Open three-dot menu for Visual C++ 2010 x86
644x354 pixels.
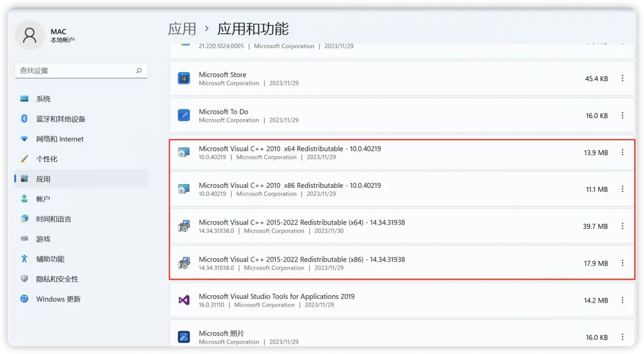622,189
